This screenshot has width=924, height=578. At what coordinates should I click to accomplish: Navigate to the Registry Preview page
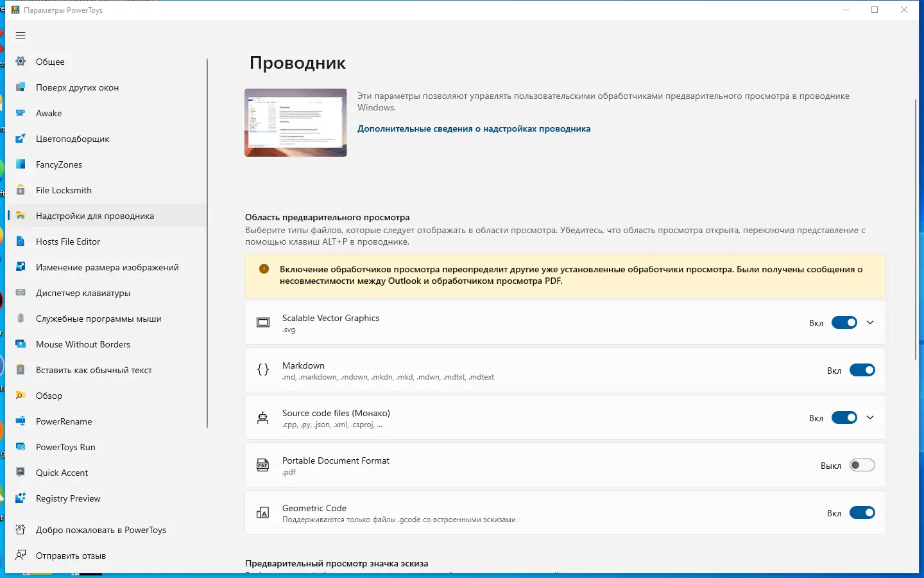click(107, 498)
